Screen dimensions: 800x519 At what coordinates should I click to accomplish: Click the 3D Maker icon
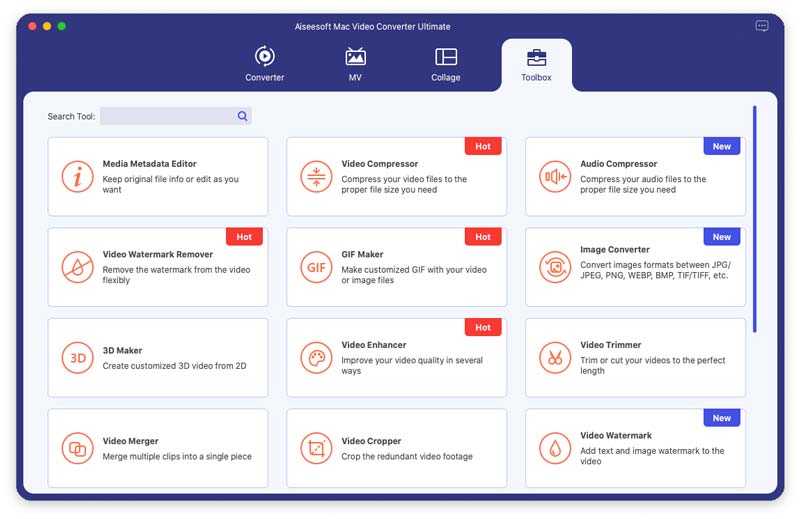(77, 358)
